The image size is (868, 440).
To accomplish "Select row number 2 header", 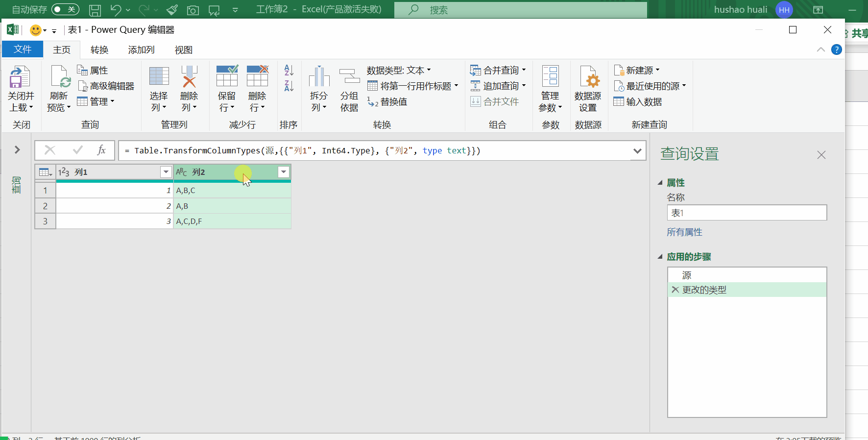I will pyautogui.click(x=45, y=206).
